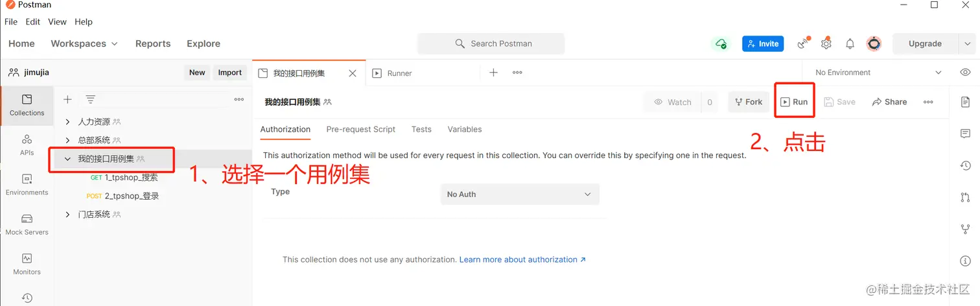Open the Mock Servers sidebar section
980x306 pixels.
[27, 224]
